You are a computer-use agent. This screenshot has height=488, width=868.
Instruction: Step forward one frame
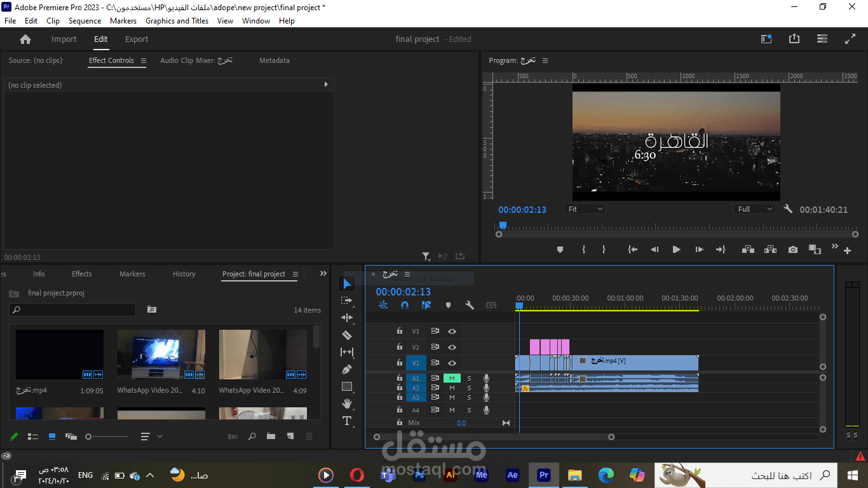(699, 250)
